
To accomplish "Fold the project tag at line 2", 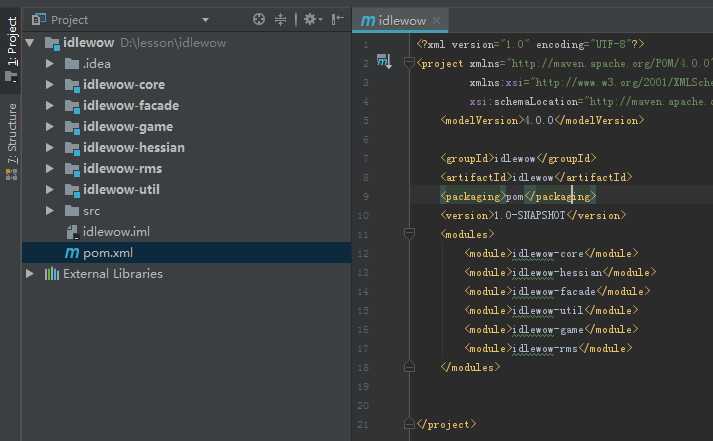I will click(409, 63).
